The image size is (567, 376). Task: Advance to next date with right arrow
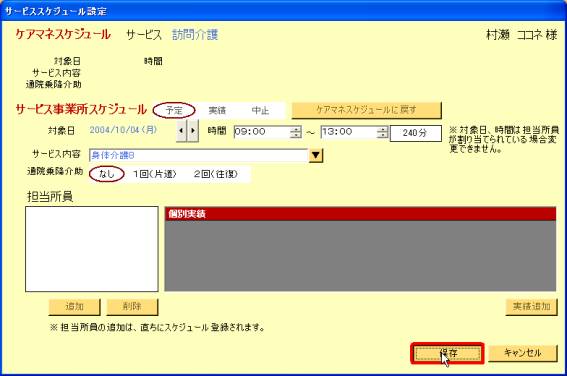pos(193,130)
